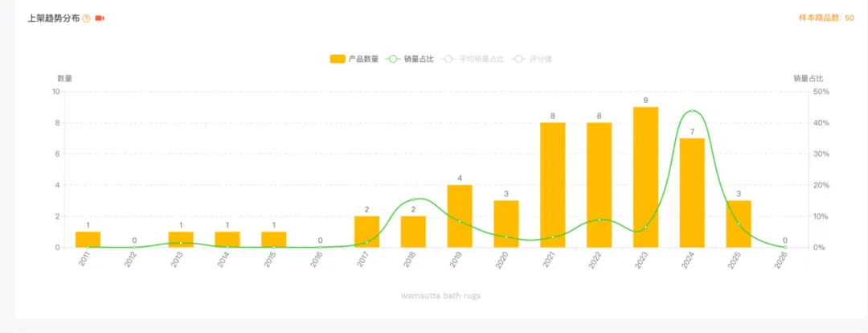Toggle the 销量占比 legend line
The width and height of the screenshot is (868, 333).
click(x=410, y=59)
